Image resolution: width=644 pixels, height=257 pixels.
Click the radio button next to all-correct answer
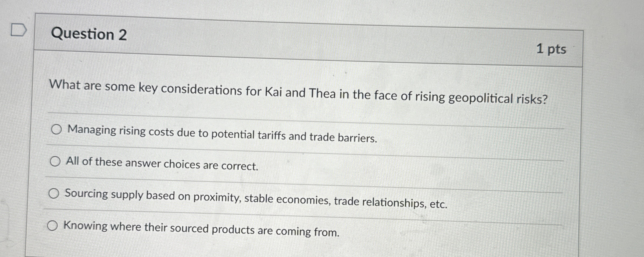56,161
